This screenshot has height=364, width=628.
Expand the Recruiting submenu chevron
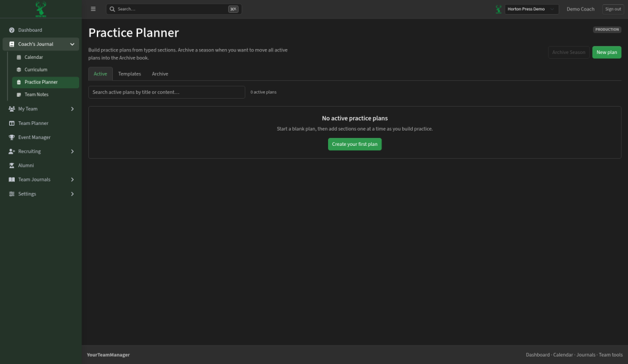coord(72,151)
